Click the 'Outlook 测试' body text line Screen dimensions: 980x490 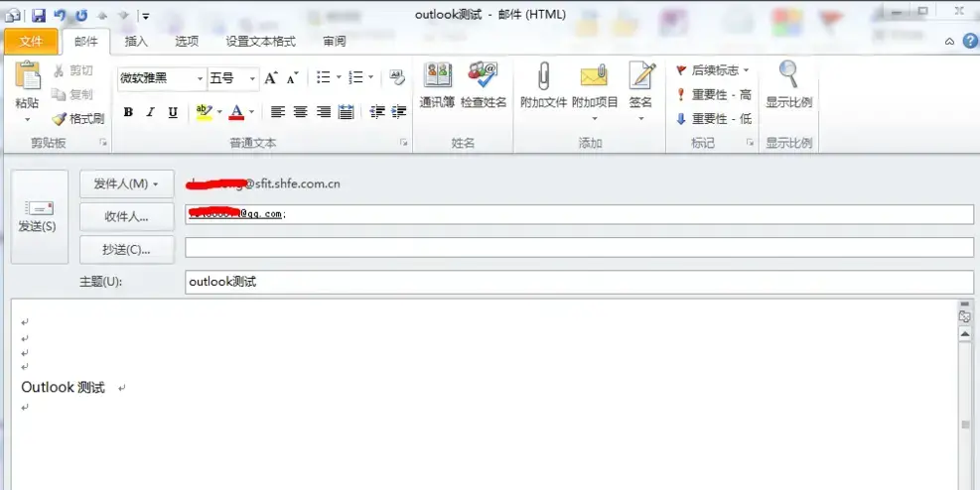(x=64, y=387)
